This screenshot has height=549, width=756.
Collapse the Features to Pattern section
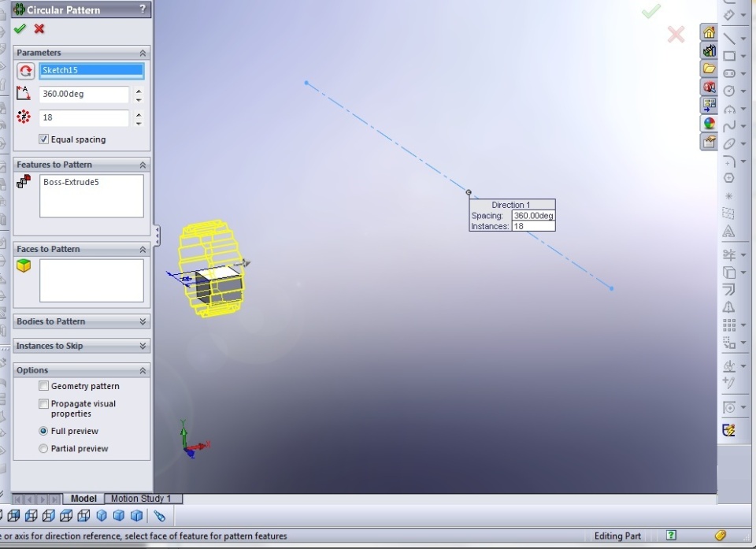(143, 165)
